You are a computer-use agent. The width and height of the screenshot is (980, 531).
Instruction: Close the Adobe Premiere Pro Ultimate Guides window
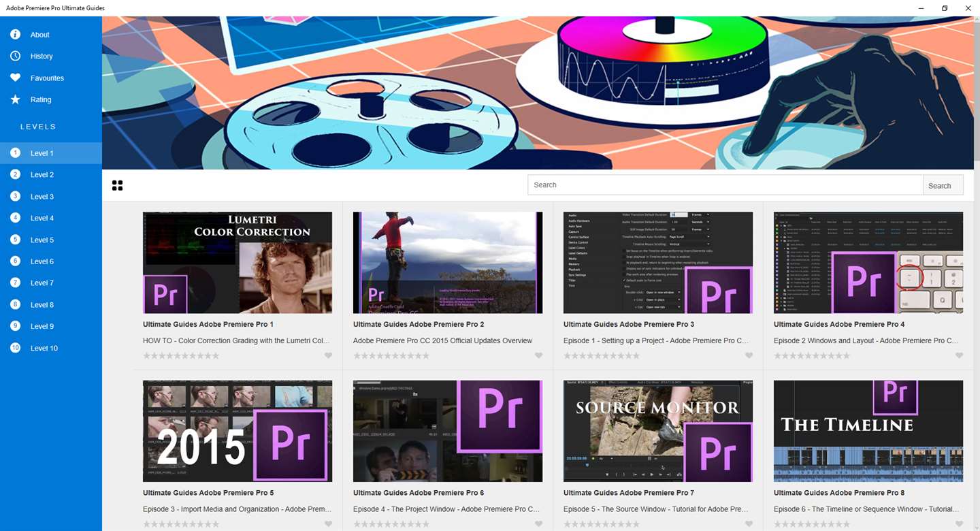point(968,8)
